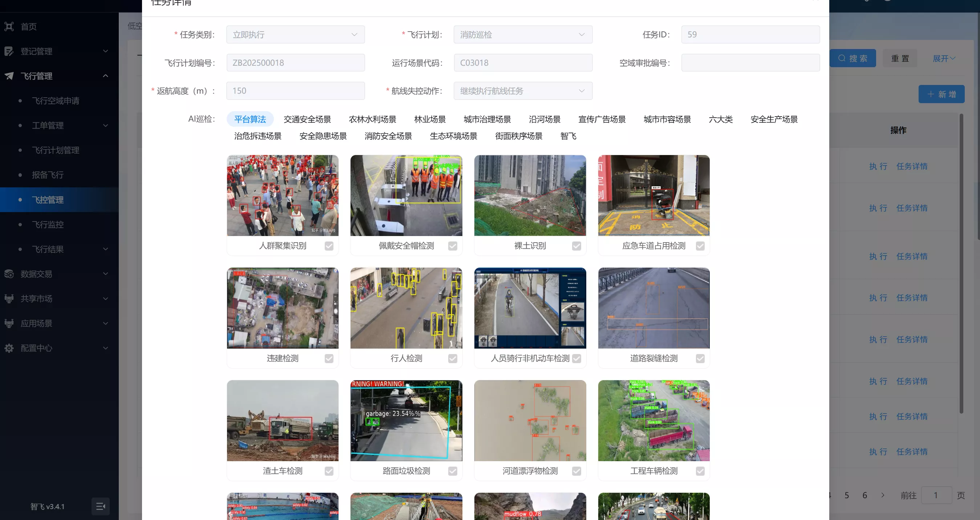The height and width of the screenshot is (520, 980).
Task: Expand the 应用场景 menu chevron
Action: click(x=106, y=323)
